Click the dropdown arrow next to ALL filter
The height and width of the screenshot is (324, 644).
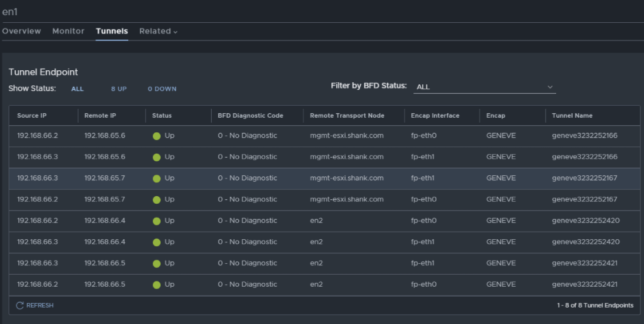[x=550, y=87]
